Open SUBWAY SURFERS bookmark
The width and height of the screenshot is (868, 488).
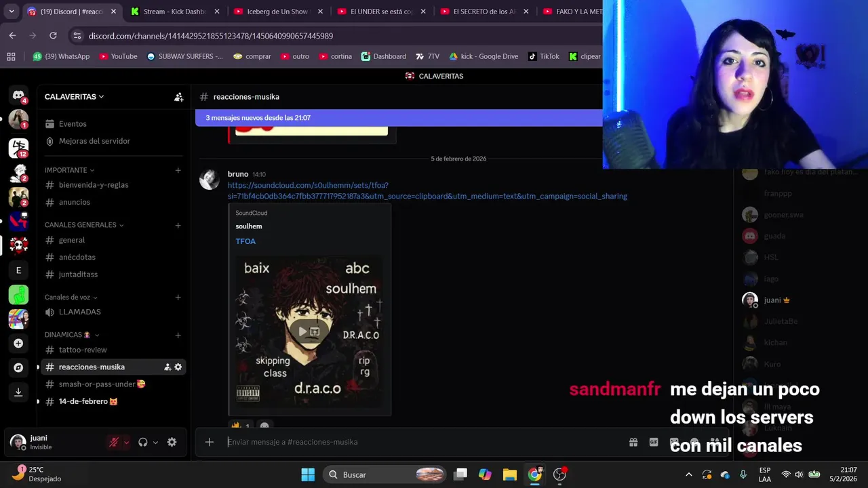184,56
